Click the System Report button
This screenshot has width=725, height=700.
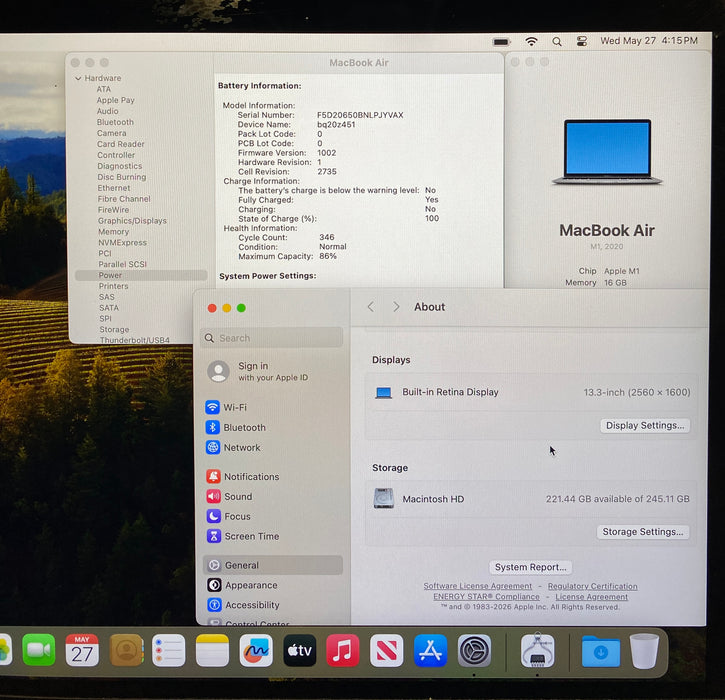point(530,567)
